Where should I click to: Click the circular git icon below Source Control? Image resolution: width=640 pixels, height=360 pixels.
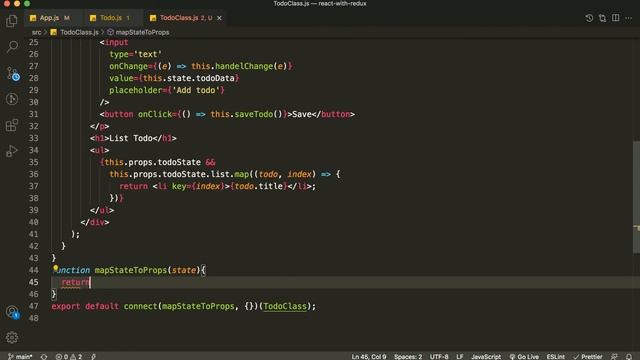coord(12,99)
